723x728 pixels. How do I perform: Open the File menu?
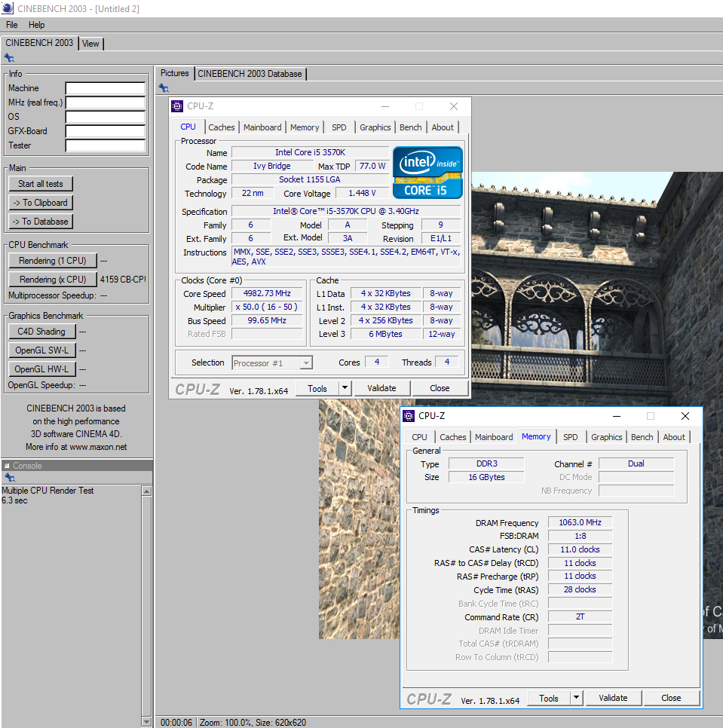click(x=11, y=25)
